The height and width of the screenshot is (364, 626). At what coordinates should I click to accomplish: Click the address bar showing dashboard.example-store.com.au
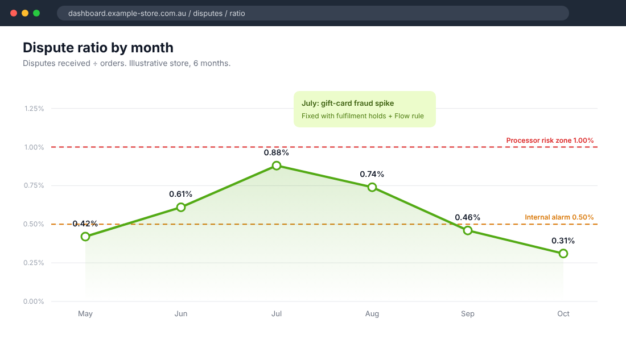click(x=312, y=13)
